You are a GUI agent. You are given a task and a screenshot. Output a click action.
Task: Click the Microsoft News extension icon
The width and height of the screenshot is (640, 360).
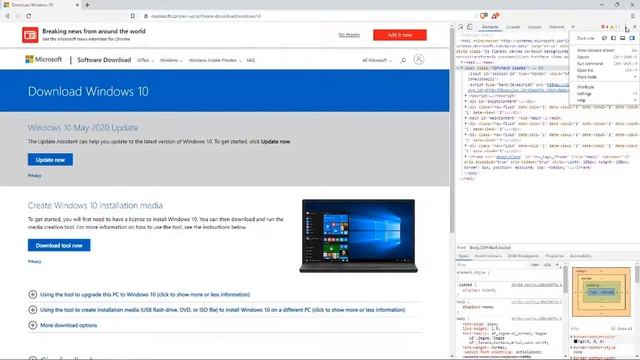point(30,35)
